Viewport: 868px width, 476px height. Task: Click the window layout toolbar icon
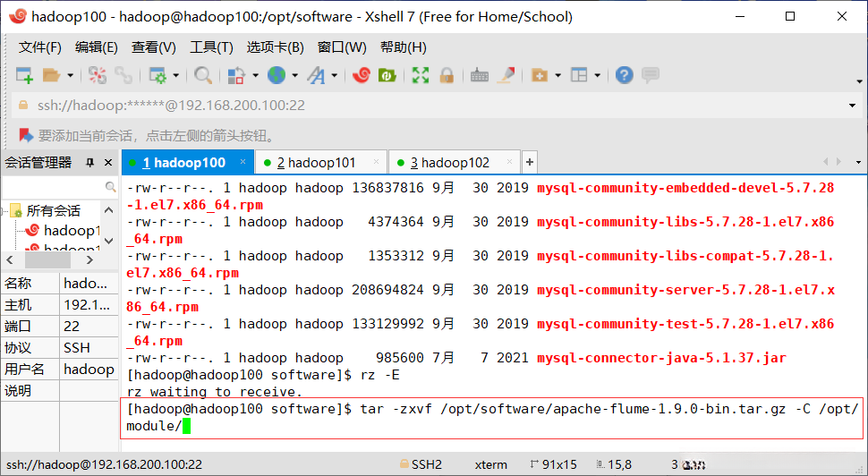pos(579,75)
